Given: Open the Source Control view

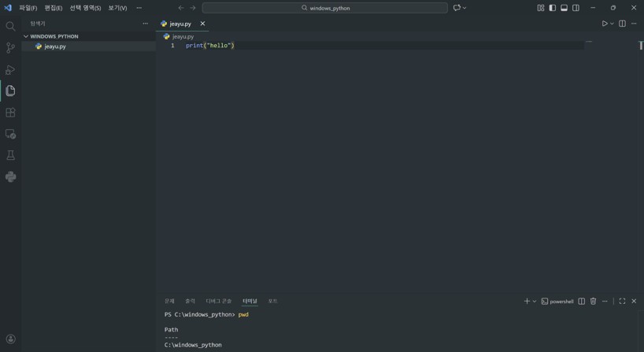Looking at the screenshot, I should coord(10,48).
